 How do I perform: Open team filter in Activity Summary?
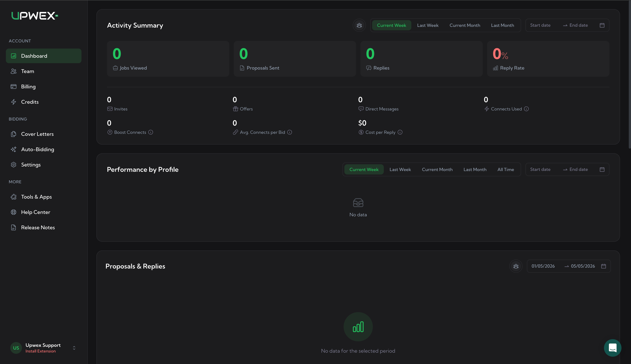tap(359, 25)
